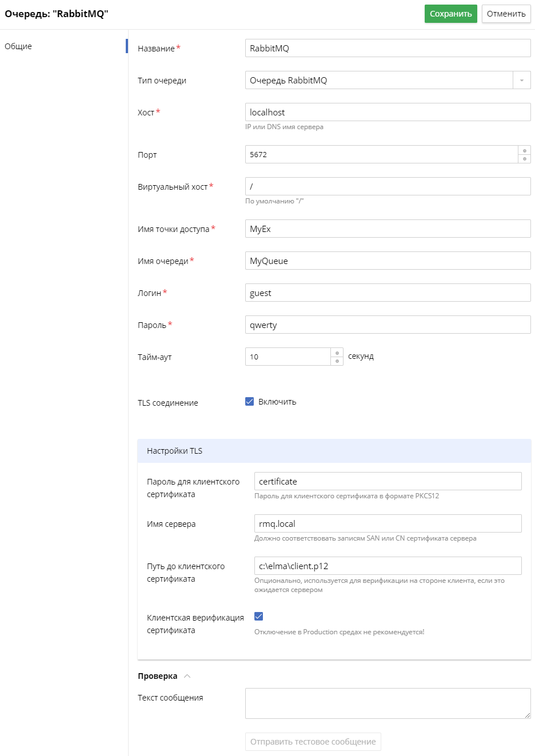Click the Хост field with localhost

[x=388, y=112]
